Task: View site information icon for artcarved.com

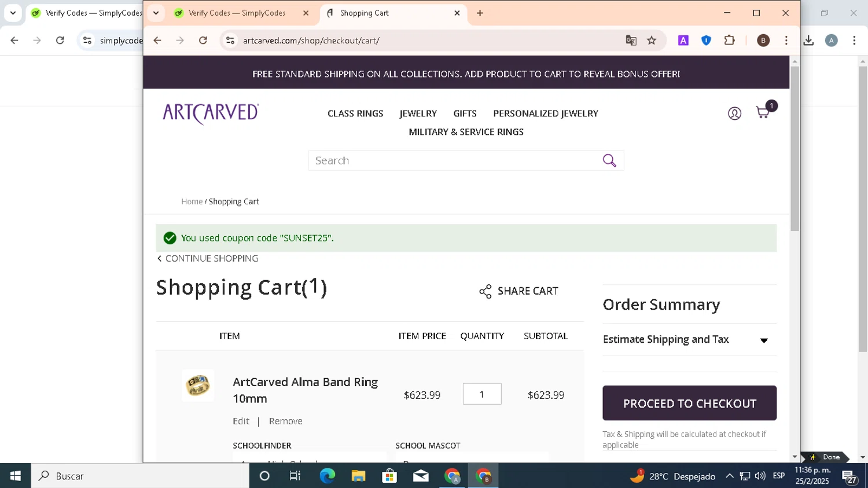Action: point(230,41)
